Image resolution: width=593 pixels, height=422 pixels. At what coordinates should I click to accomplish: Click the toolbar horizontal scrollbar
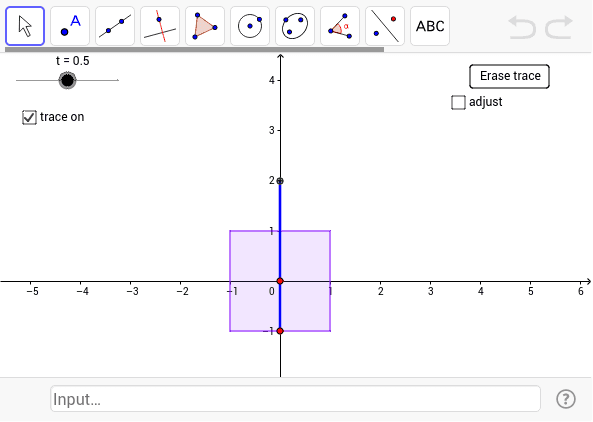(194, 49)
